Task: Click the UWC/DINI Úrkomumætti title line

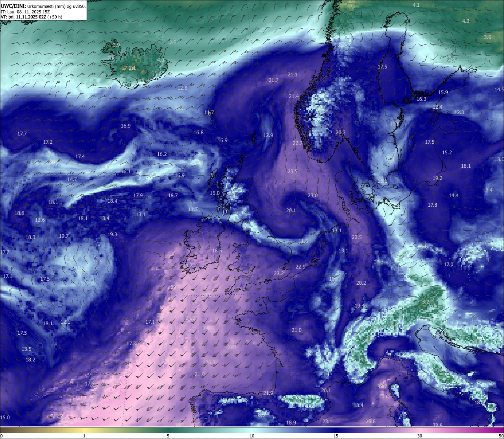Action: (x=43, y=6)
